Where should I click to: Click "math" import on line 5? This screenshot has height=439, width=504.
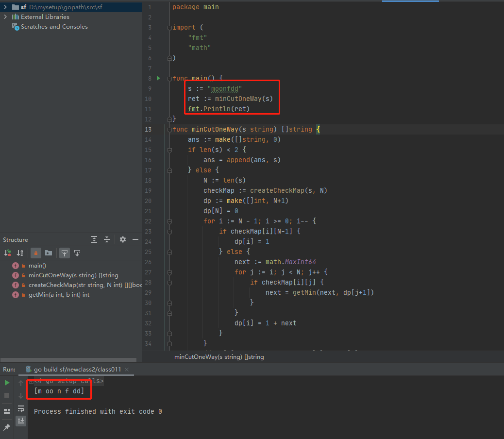point(199,48)
